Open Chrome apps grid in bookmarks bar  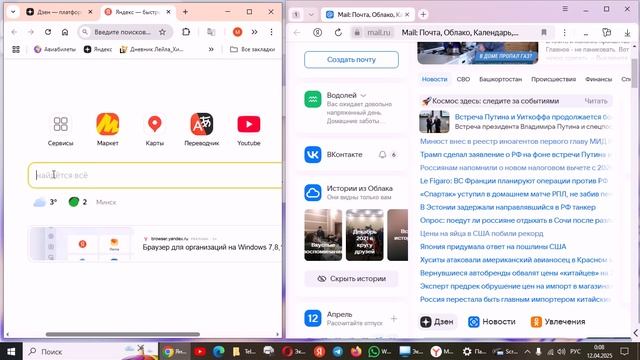(16, 49)
